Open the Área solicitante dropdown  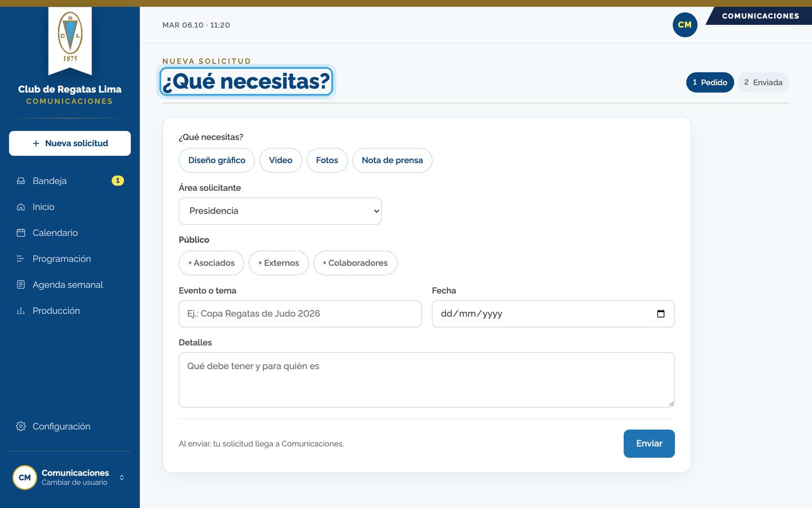tap(280, 211)
